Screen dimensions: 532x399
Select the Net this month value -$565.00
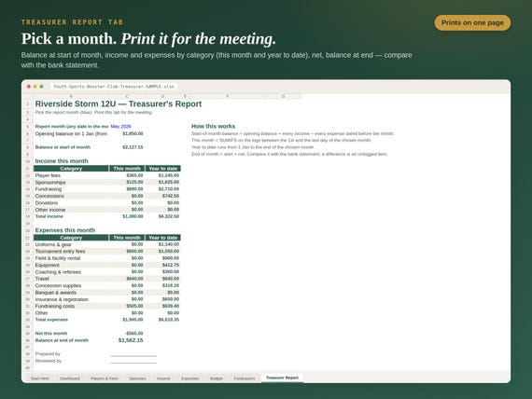134,334
